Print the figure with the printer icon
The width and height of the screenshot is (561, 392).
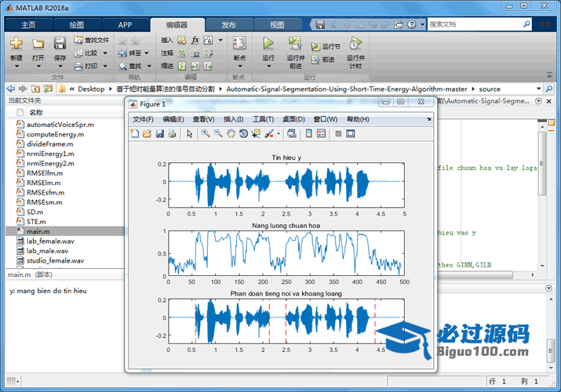pos(172,134)
